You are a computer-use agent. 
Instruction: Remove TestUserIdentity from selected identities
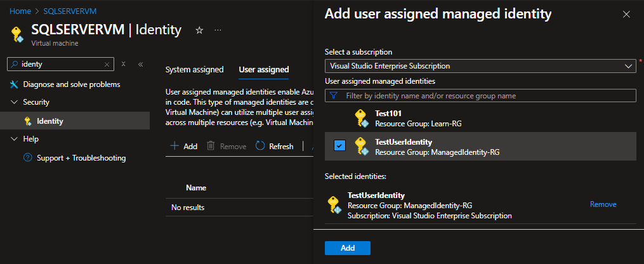[603, 204]
